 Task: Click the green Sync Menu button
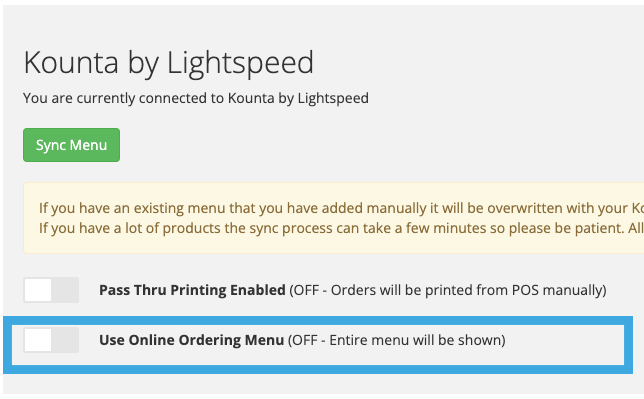tap(71, 145)
